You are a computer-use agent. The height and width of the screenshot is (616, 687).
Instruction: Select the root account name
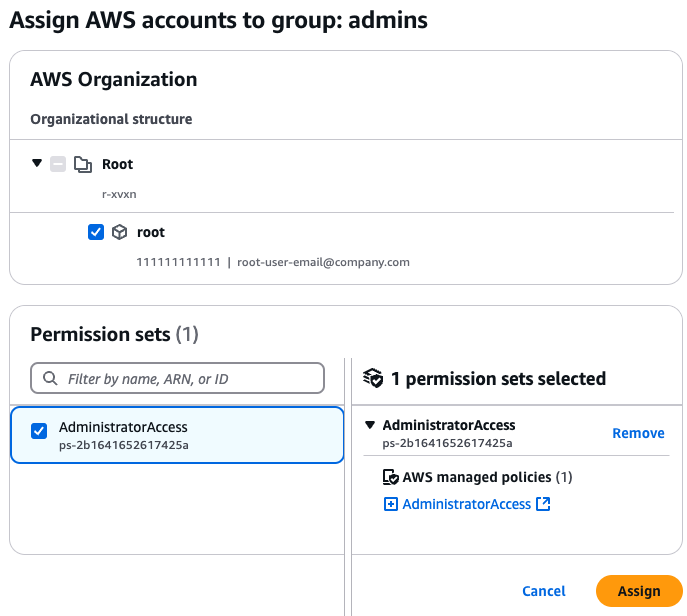click(151, 232)
